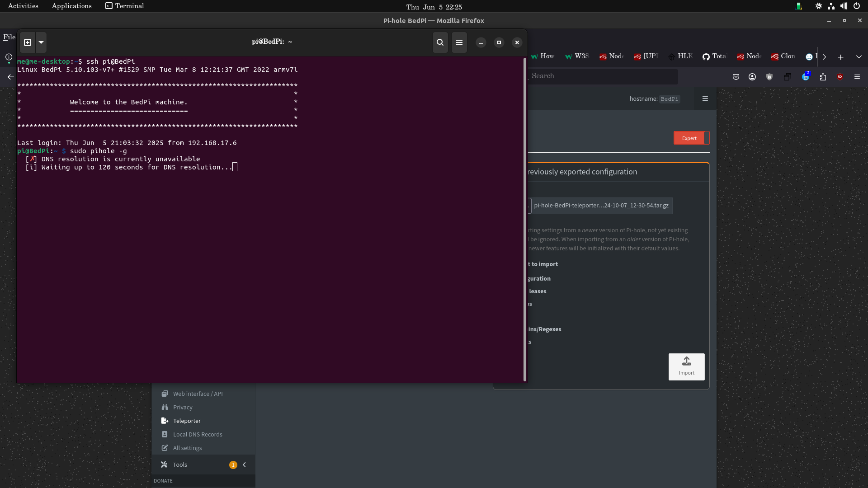Image resolution: width=868 pixels, height=488 pixels.
Task: Click the clock showing Thu Jun 5 22:25
Action: (x=434, y=7)
